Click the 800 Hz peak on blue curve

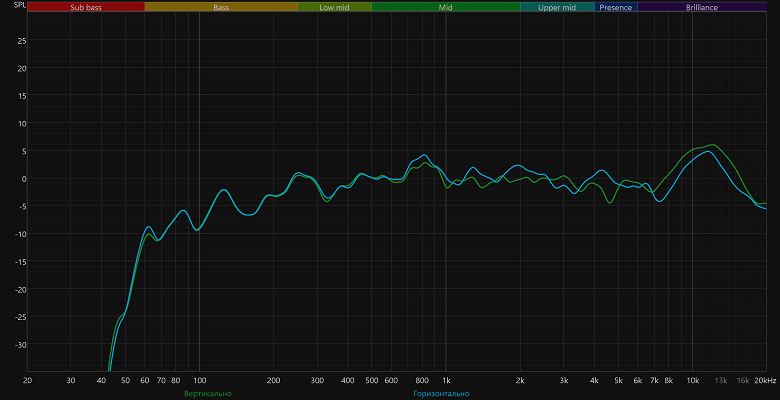point(423,155)
